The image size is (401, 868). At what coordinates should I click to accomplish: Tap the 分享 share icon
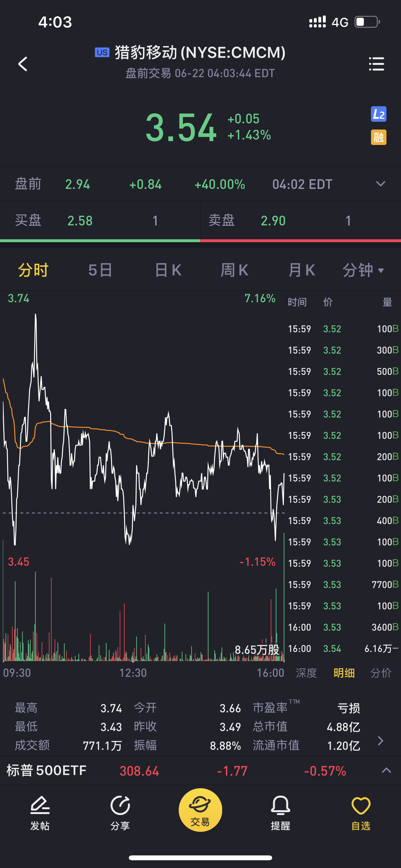(x=120, y=813)
